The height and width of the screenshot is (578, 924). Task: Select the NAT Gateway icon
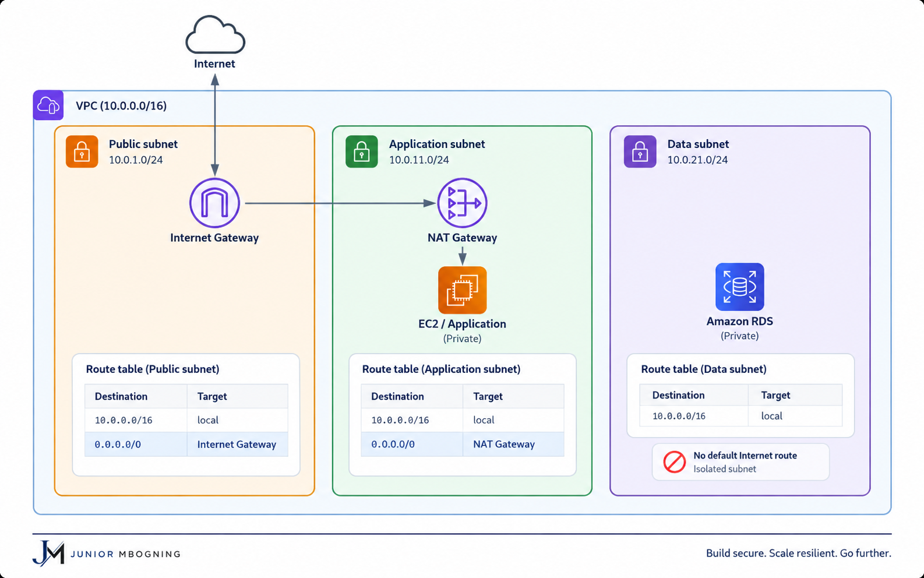463,203
